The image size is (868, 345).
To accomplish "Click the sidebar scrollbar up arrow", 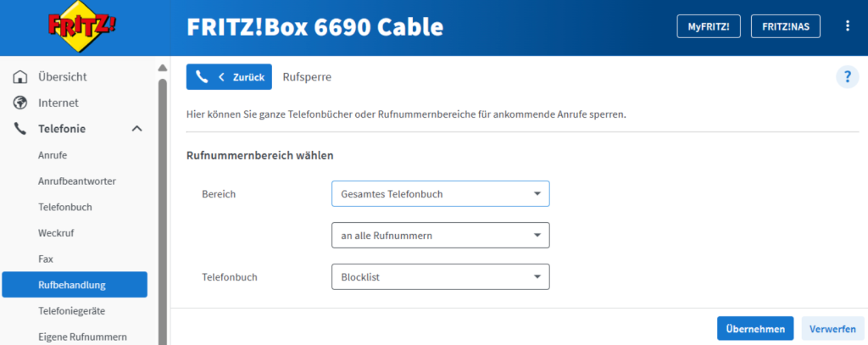I will 163,69.
